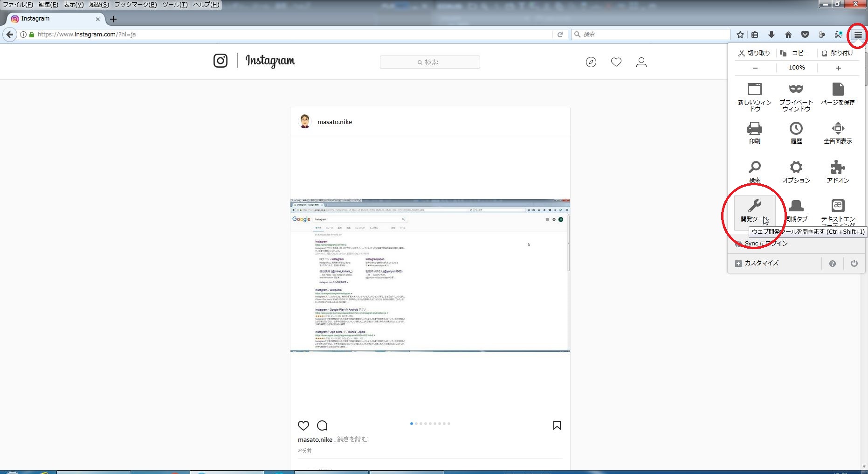Click the Instagram 検索 search field
868x474 pixels.
coord(430,62)
